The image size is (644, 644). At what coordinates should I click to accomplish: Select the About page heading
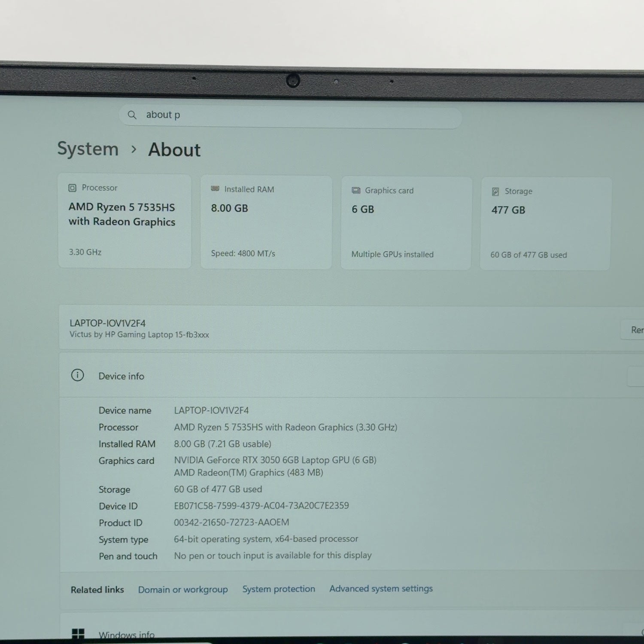(x=174, y=150)
